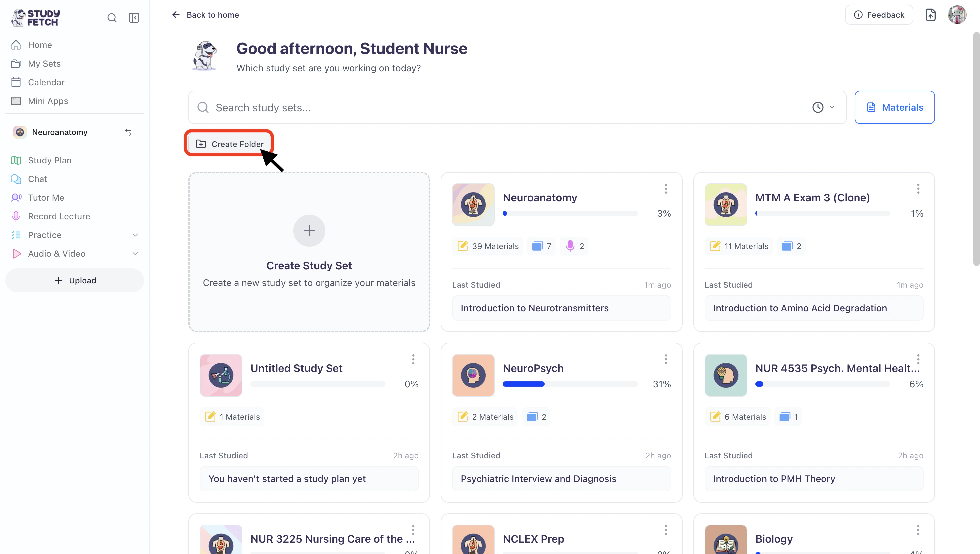This screenshot has height=554, width=980.
Task: Click the NUR 4535 Psych progress bar
Action: [x=823, y=384]
